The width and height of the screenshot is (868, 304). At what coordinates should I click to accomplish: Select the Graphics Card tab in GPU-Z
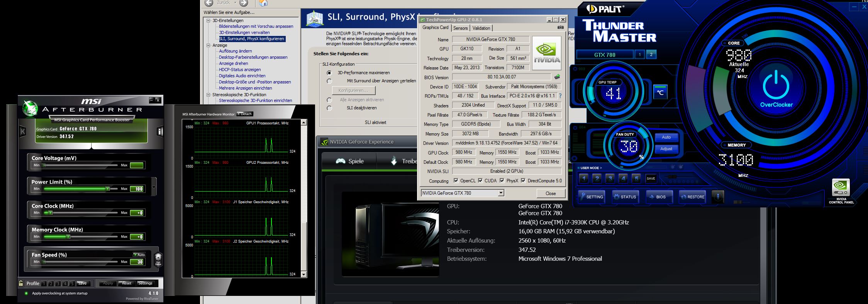coord(436,27)
